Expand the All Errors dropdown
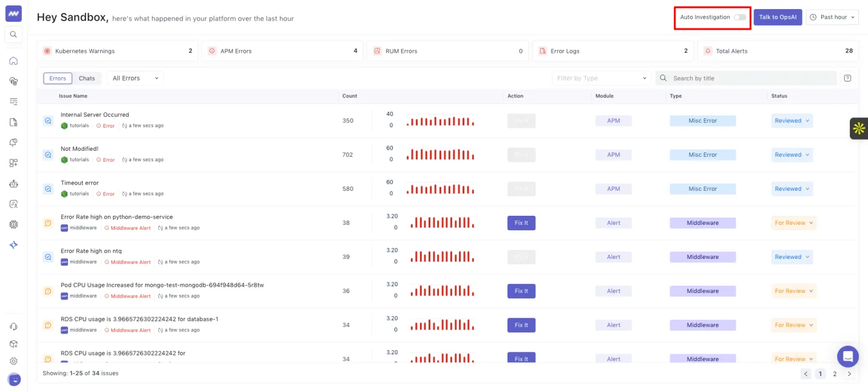 [135, 78]
